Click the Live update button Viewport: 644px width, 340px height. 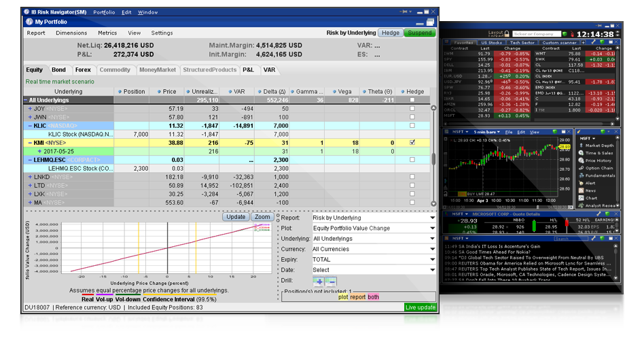click(x=420, y=307)
